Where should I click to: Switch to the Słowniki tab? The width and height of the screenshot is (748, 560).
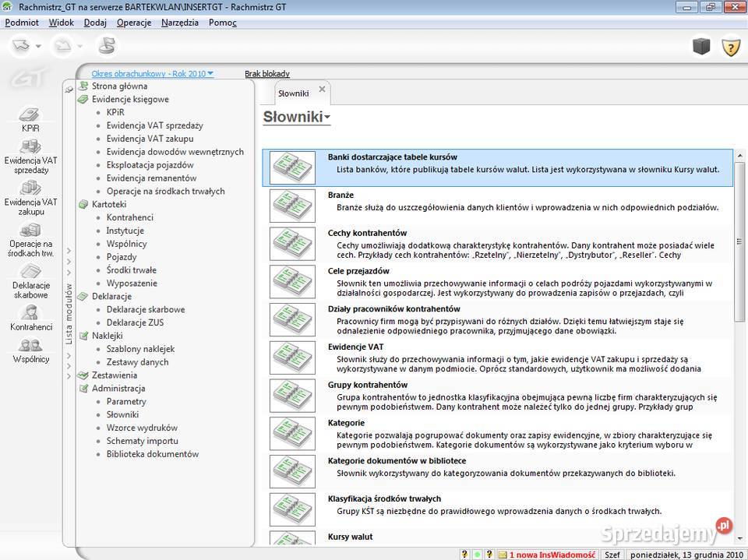[x=294, y=93]
